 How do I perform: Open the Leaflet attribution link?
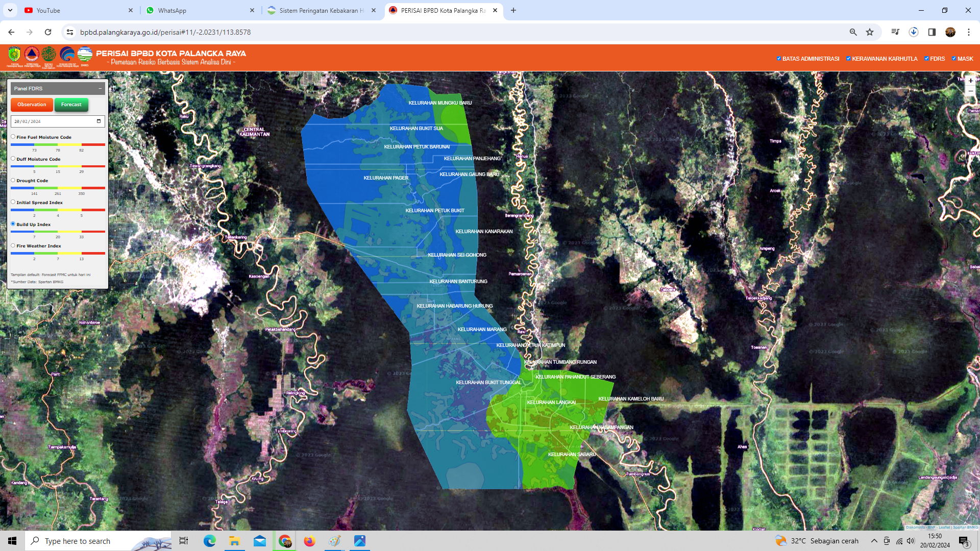[x=944, y=527]
